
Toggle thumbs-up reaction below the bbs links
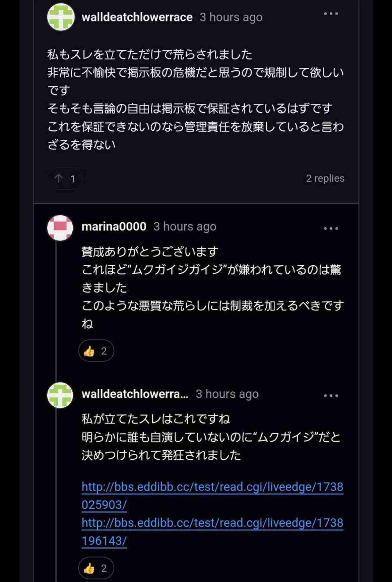point(96,568)
